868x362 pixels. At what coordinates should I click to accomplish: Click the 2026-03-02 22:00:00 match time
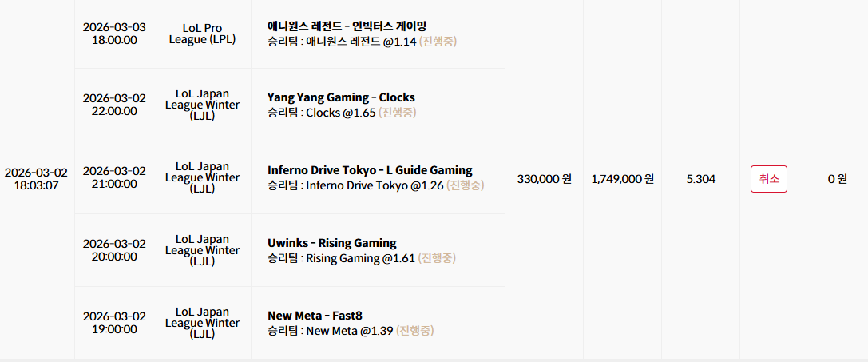pos(114,105)
